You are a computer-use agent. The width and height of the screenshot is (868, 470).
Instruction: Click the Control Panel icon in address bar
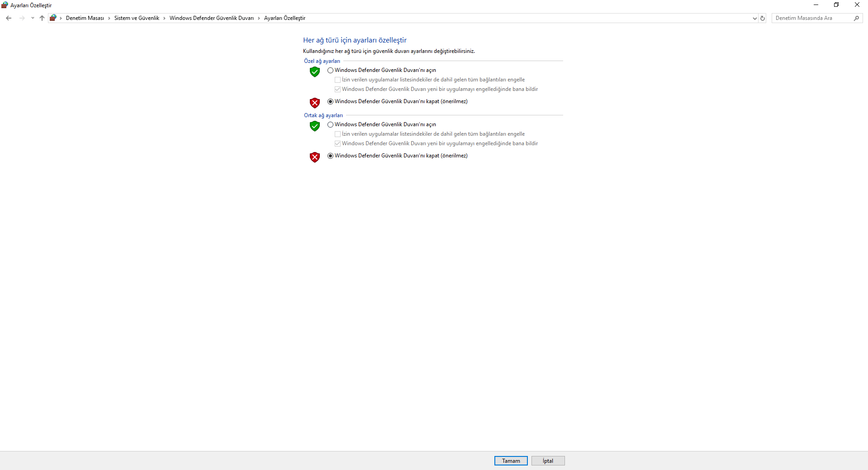coord(53,18)
